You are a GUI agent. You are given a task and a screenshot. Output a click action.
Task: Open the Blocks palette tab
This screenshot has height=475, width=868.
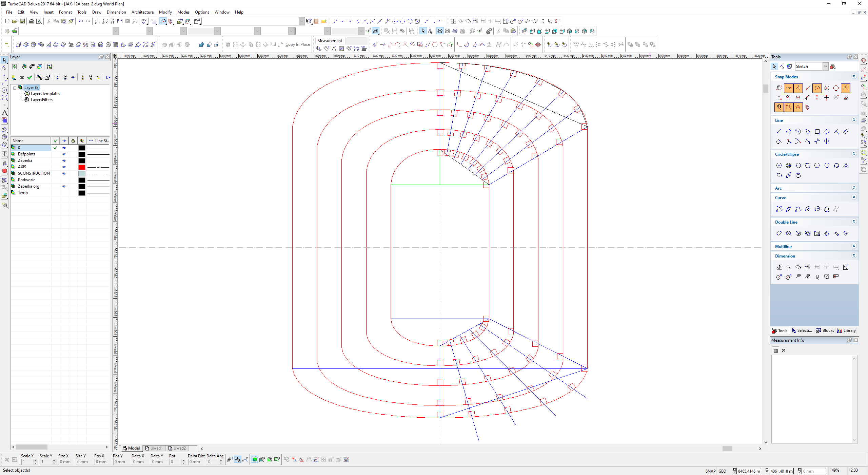825,330
